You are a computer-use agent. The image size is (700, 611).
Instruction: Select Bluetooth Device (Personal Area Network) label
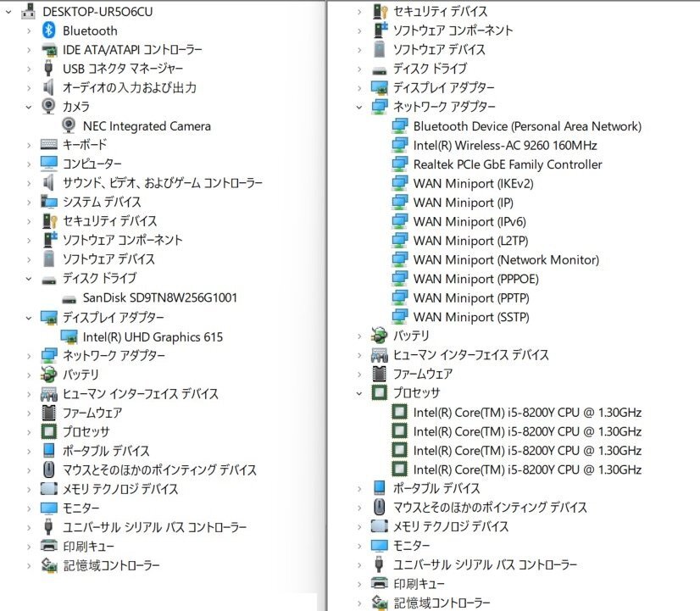(x=527, y=126)
